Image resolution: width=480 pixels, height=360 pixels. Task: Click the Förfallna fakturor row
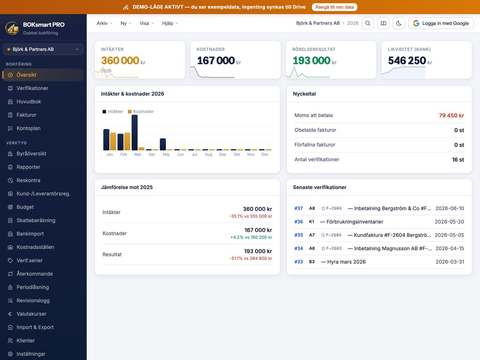[379, 145]
